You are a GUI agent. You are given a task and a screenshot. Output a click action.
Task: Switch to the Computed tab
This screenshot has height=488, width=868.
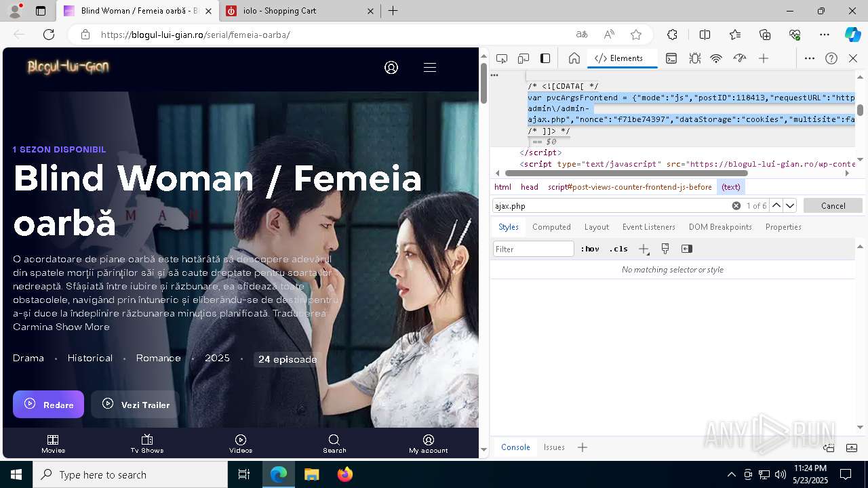[x=551, y=227]
